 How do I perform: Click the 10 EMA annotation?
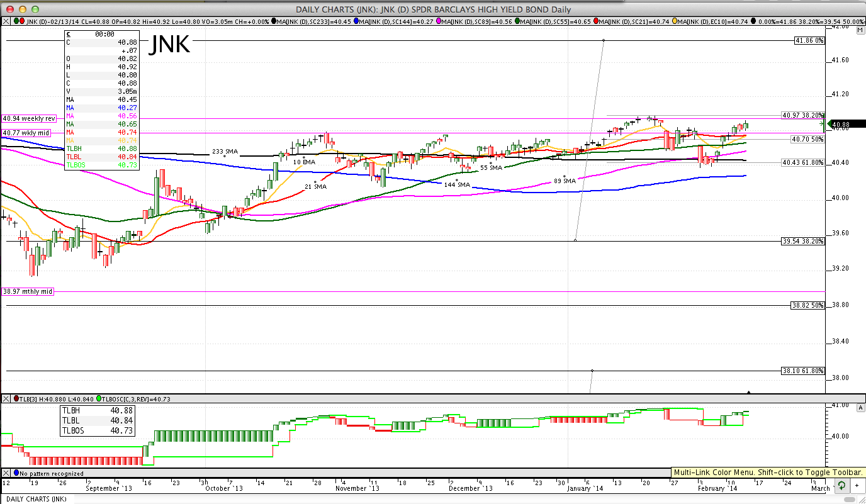click(x=304, y=162)
